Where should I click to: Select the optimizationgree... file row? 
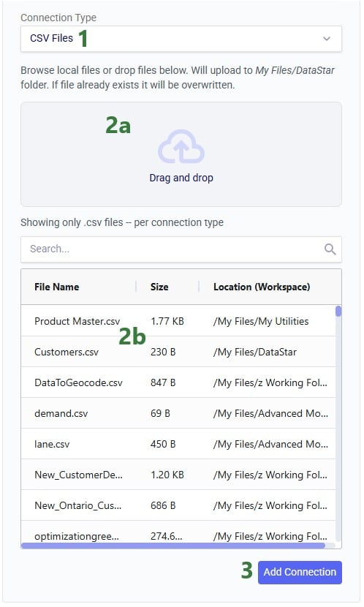click(178, 533)
